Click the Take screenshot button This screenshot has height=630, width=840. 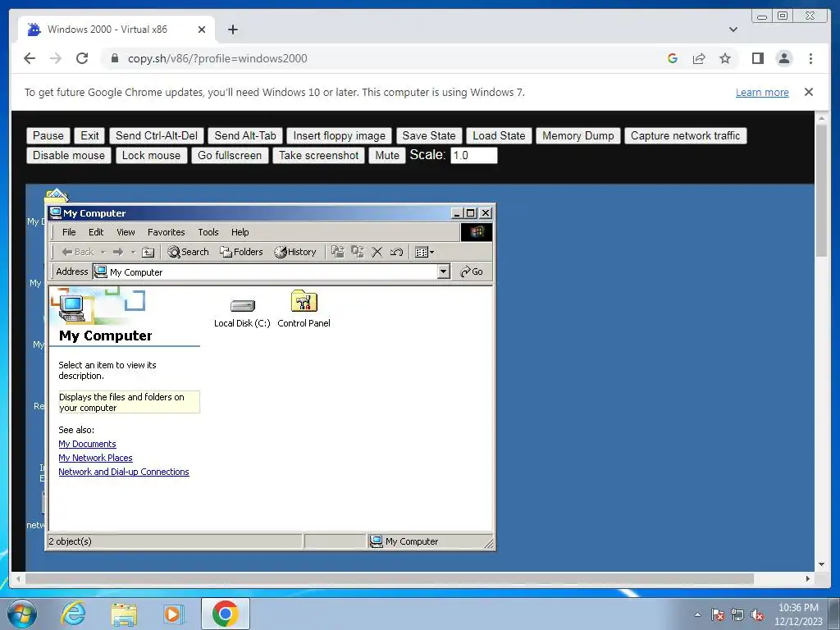(319, 155)
